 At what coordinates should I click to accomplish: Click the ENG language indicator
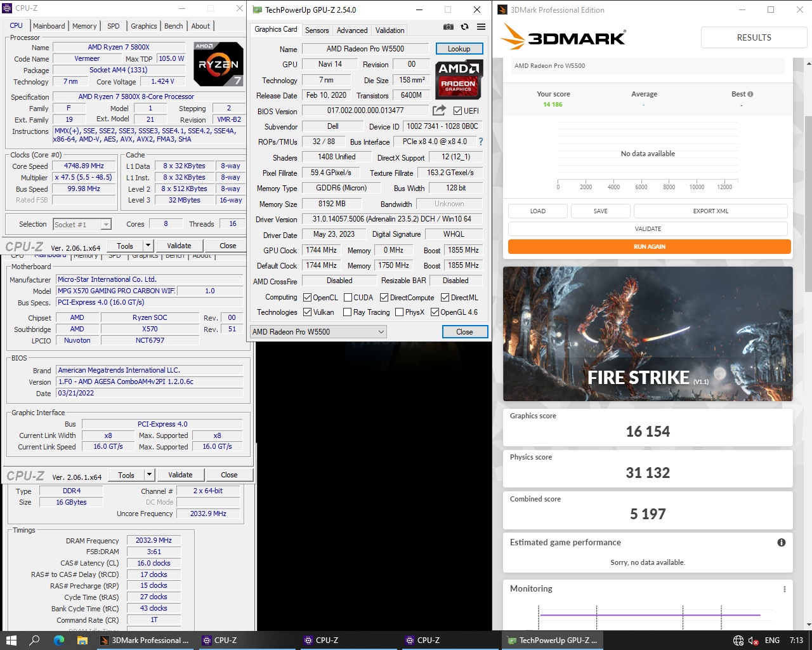tap(772, 640)
